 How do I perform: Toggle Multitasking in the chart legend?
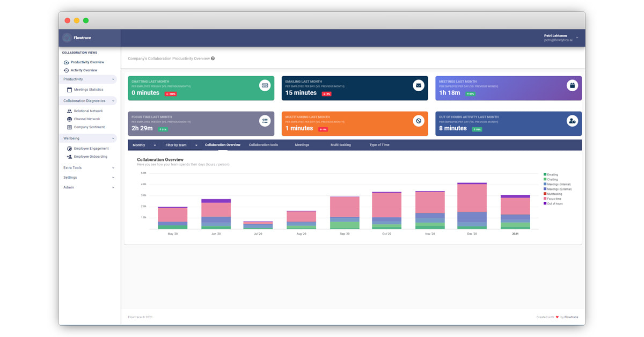[555, 195]
